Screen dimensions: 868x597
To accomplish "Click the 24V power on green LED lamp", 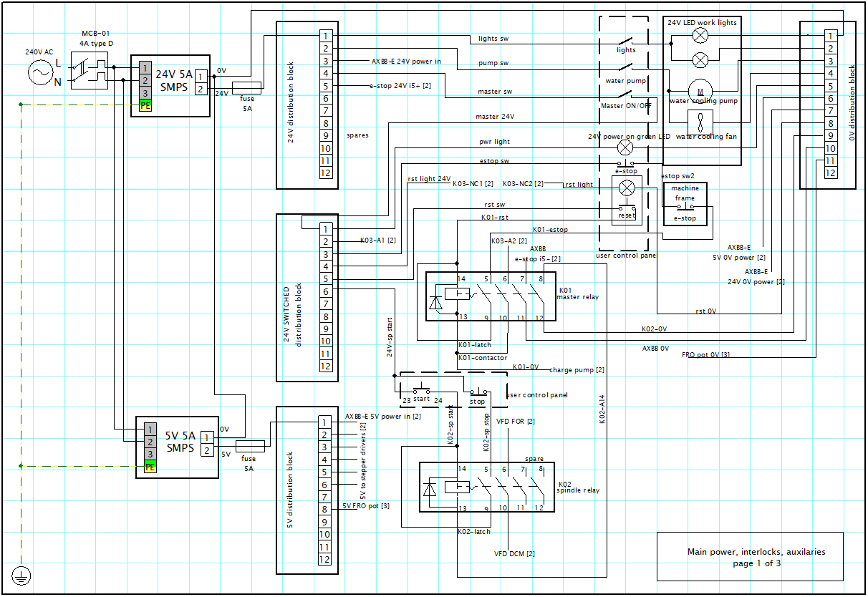I will [x=626, y=147].
